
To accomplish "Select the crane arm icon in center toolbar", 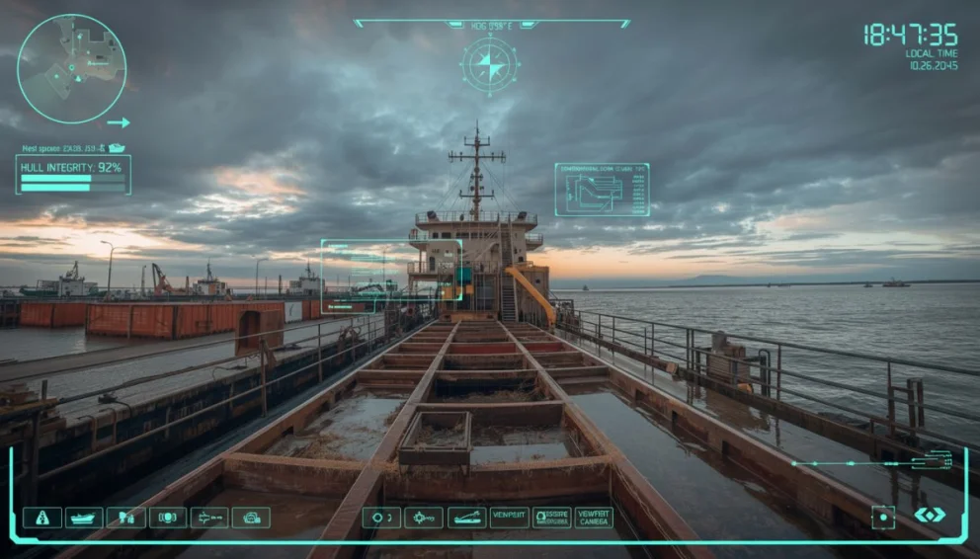I will (466, 518).
